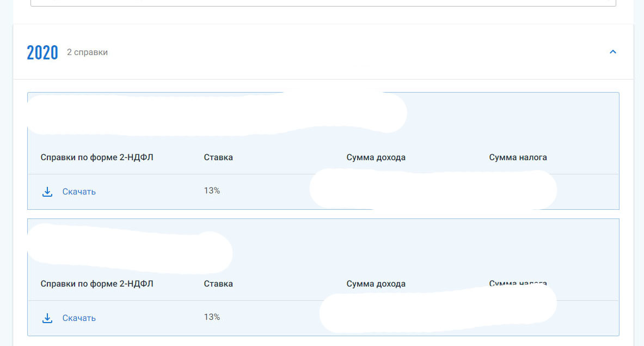The width and height of the screenshot is (644, 346).
Task: Open the first Скачать link
Action: pyautogui.click(x=79, y=191)
